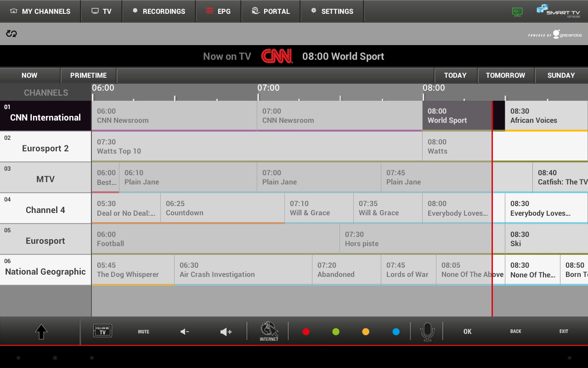Image resolution: width=588 pixels, height=368 pixels.
Task: Confirm with the OK button
Action: tap(468, 332)
